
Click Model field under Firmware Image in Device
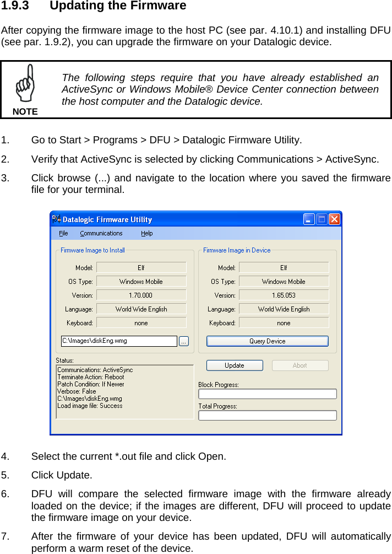tap(284, 267)
